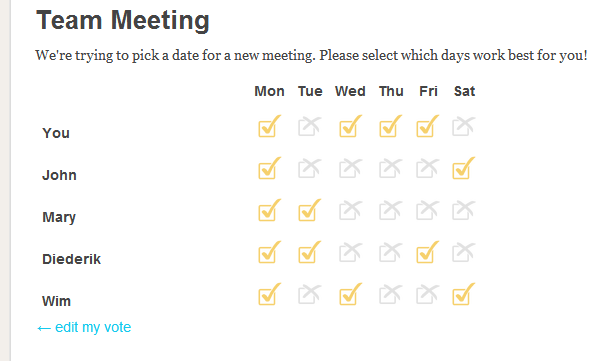
Task: Click Wim's checked Wednesday vote icon
Action: (x=351, y=294)
